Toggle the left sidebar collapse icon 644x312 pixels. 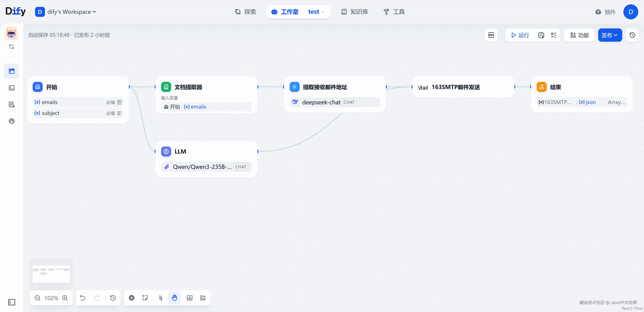(x=12, y=302)
